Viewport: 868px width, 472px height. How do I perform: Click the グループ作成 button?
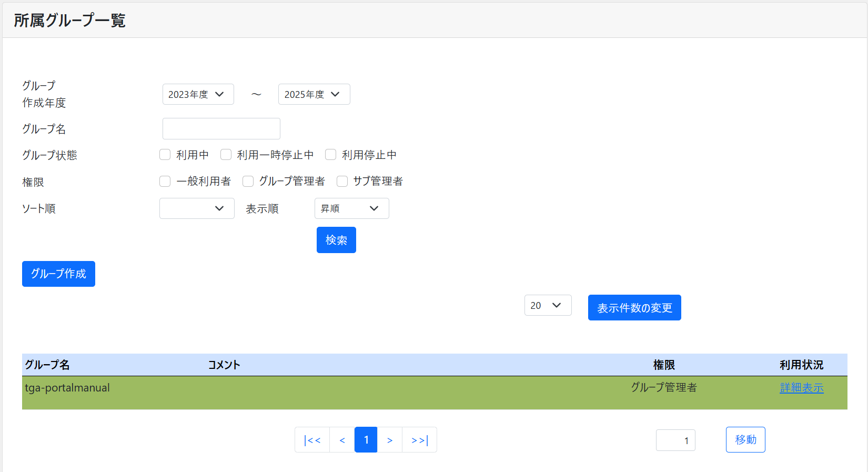[58, 274]
